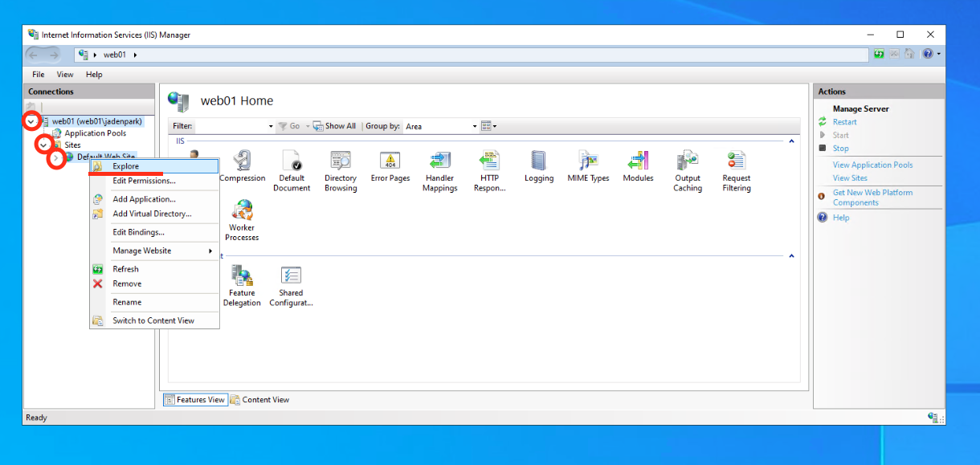This screenshot has width=980, height=465.
Task: Click the forward navigation arrow
Action: (54, 54)
